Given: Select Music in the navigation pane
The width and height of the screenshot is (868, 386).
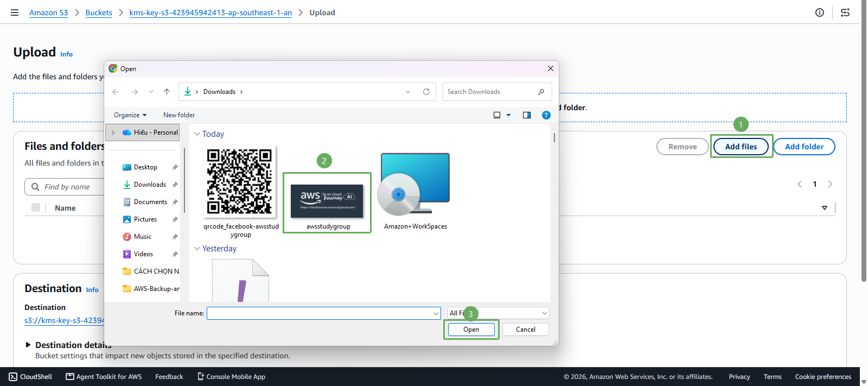Looking at the screenshot, I should (x=143, y=237).
